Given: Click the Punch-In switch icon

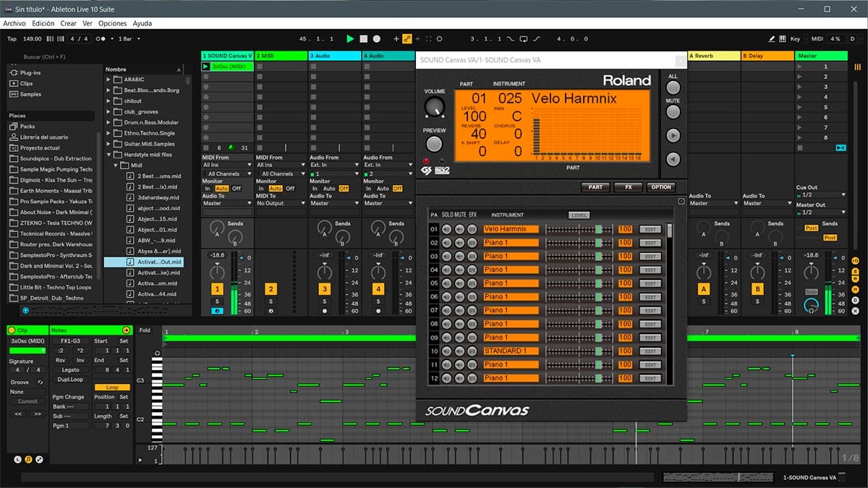Looking at the screenshot, I should (x=511, y=38).
